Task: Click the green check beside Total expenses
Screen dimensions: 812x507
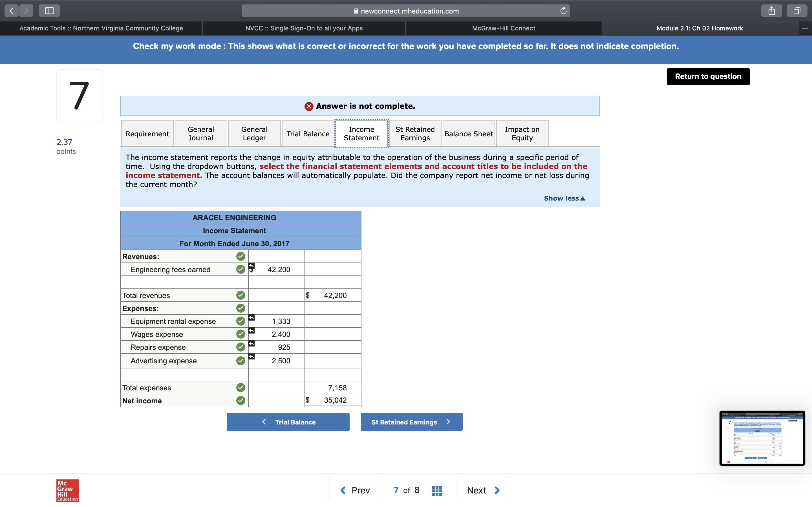Action: [240, 387]
